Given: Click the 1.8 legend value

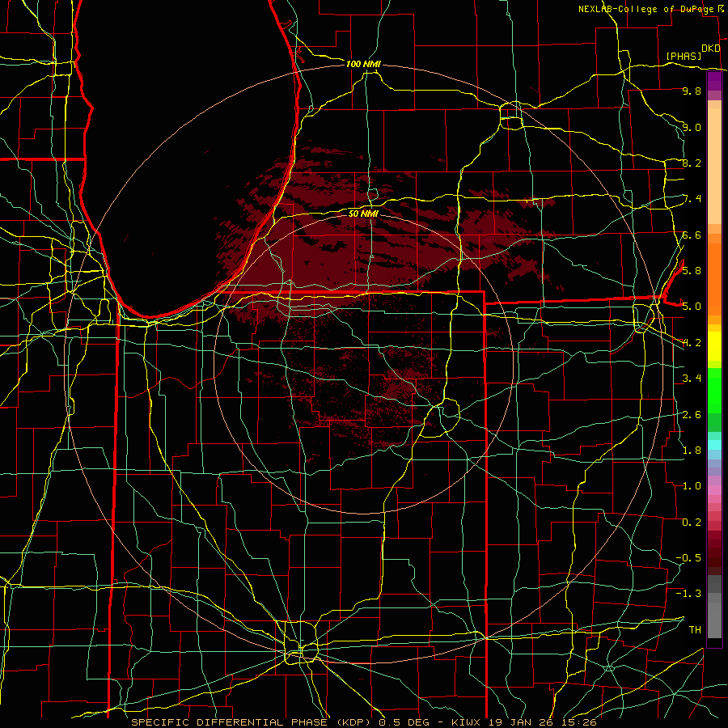Looking at the screenshot, I should point(692,451).
